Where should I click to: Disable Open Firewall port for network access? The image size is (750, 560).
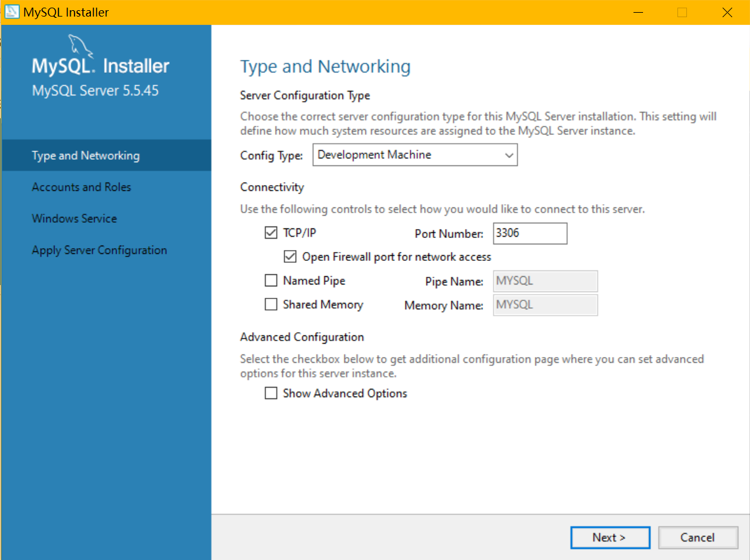click(290, 257)
